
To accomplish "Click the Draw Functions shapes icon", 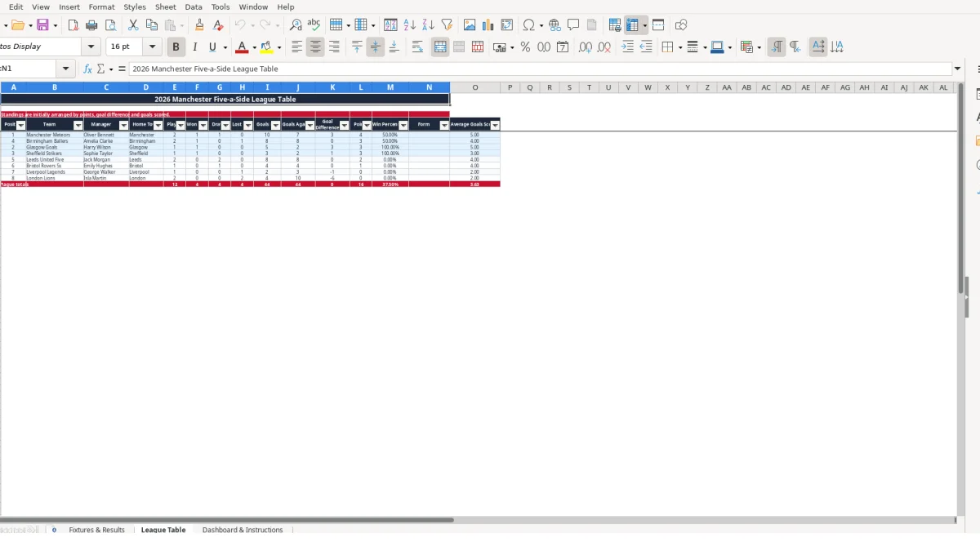I will (681, 25).
